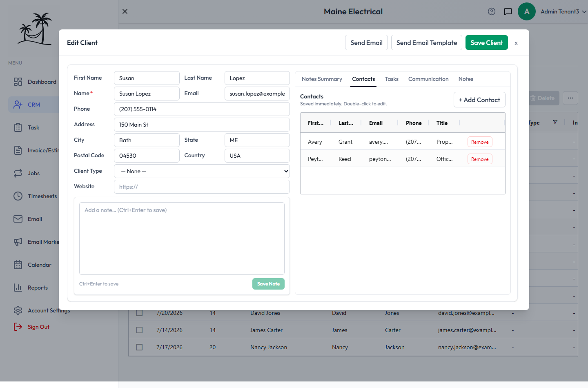The image size is (588, 388).
Task: Click the Add Contact button
Action: [479, 100]
